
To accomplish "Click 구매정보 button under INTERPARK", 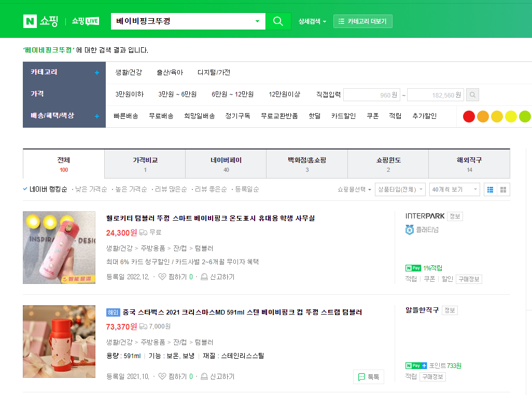I will 469,279.
